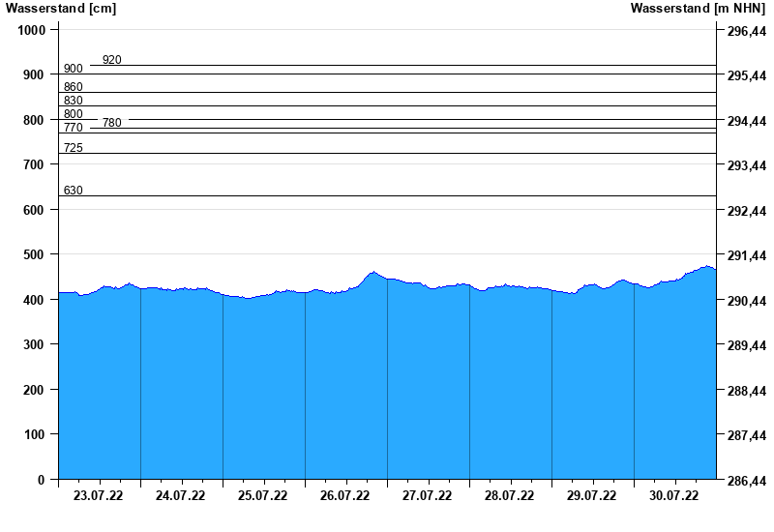Click the 600 left axis tick value

[34, 210]
